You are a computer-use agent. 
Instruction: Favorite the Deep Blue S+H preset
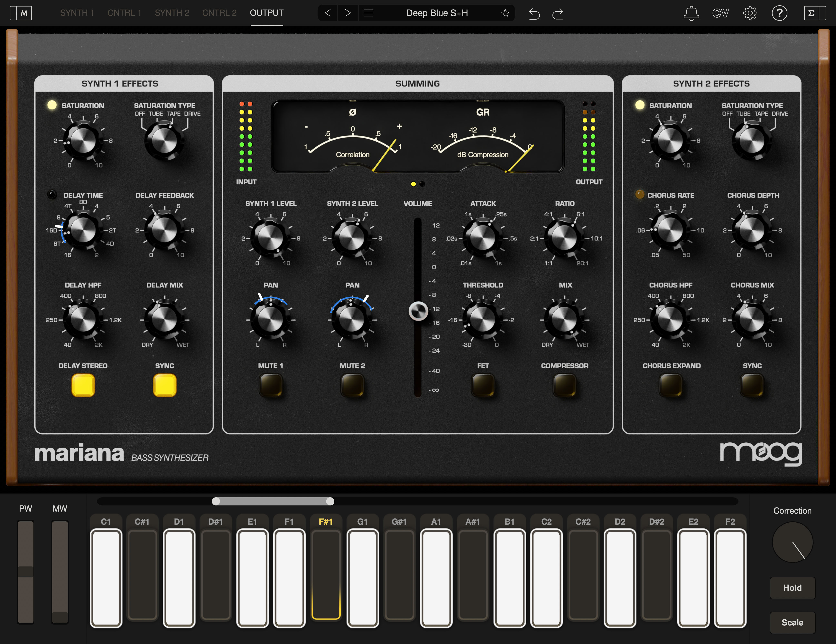coord(505,13)
